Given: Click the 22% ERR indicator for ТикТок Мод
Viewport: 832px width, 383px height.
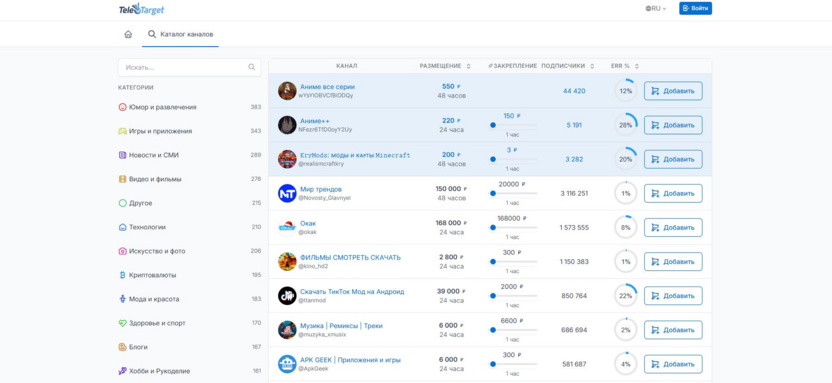Looking at the screenshot, I should (x=626, y=295).
